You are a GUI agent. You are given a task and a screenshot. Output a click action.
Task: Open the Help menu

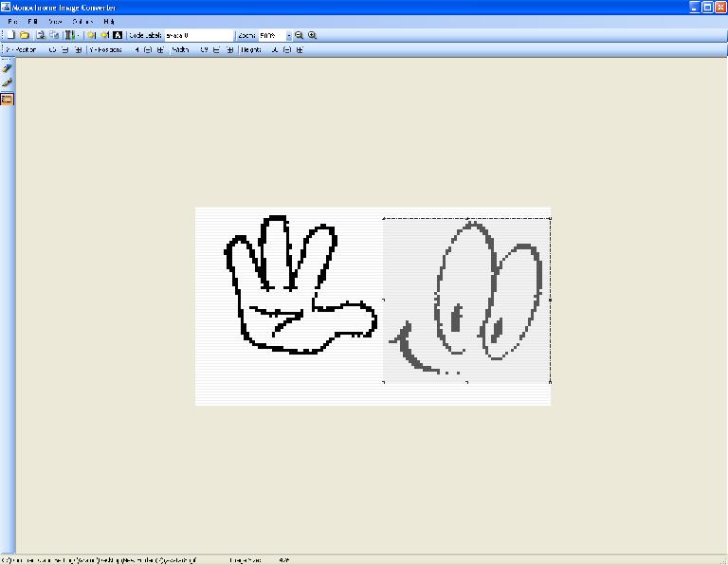coord(109,22)
